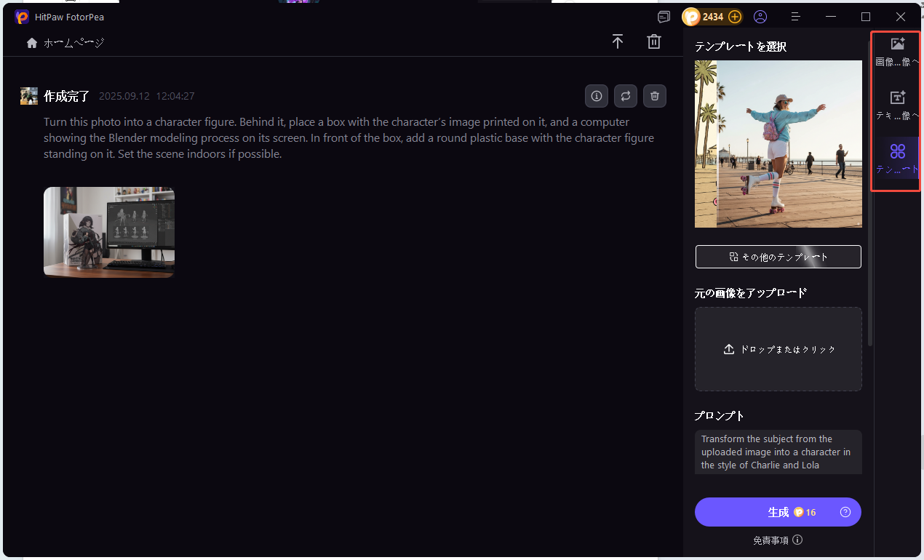The width and height of the screenshot is (924, 560).
Task: Maximize the HitPaw FotorPea window
Action: click(x=866, y=17)
